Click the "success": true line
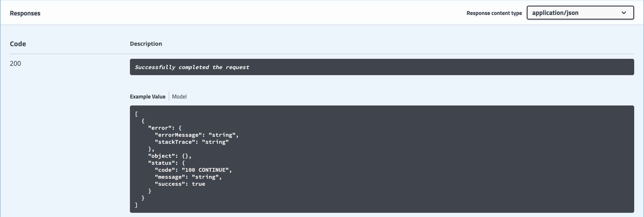 (180, 184)
